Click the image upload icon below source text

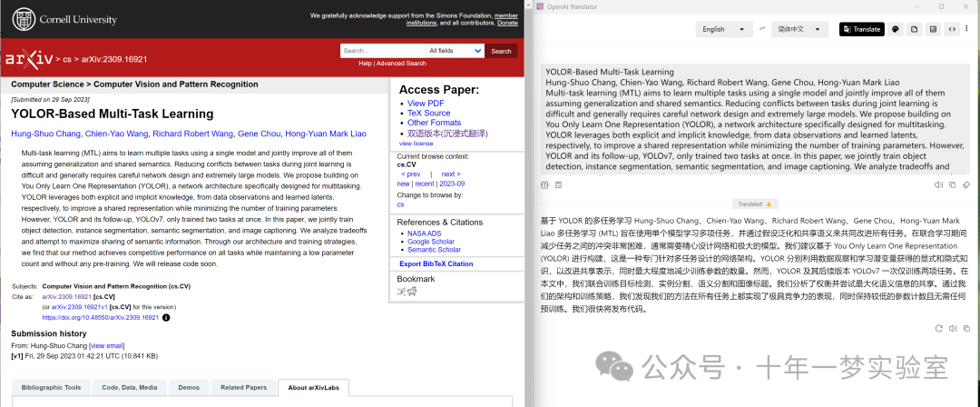(x=558, y=184)
